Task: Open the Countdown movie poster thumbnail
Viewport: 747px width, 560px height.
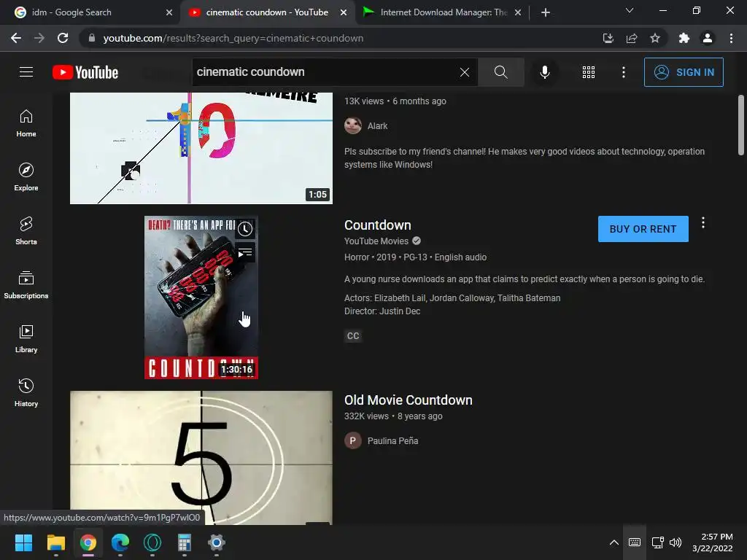Action: (201, 297)
